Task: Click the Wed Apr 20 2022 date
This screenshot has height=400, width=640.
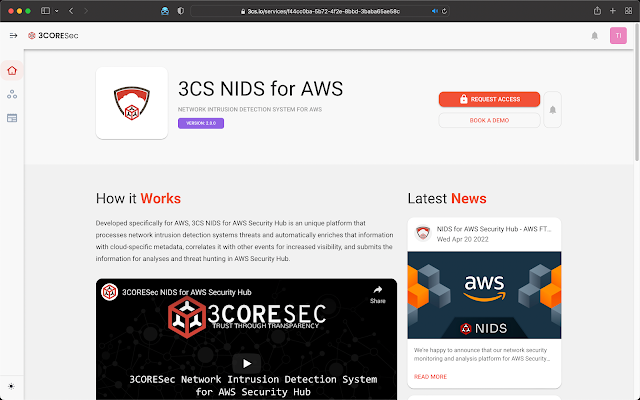Action: pos(462,240)
